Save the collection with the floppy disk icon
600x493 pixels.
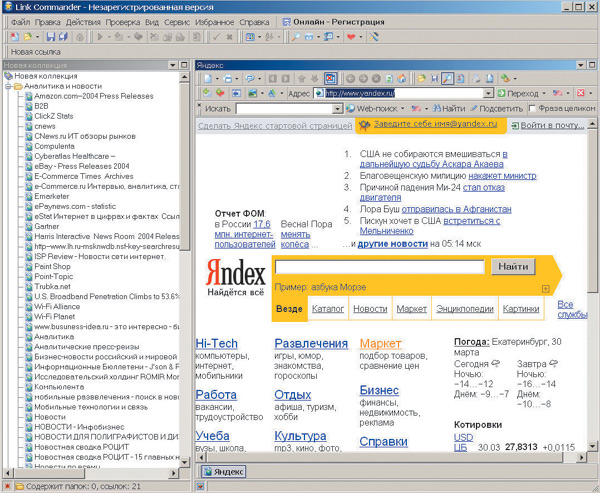(x=51, y=37)
